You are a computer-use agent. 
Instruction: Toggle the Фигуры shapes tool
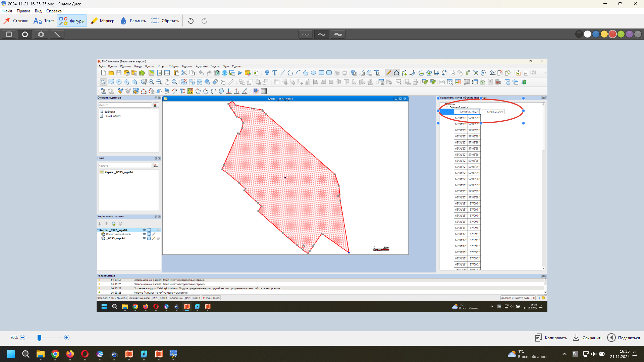(x=72, y=21)
